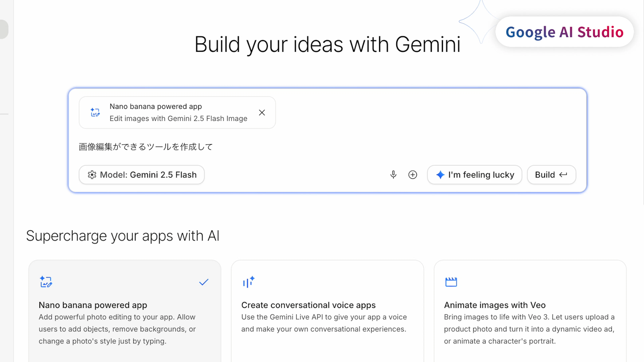Click the photo edit icon on Nano banana card
The image size is (644, 362).
pyautogui.click(x=46, y=282)
